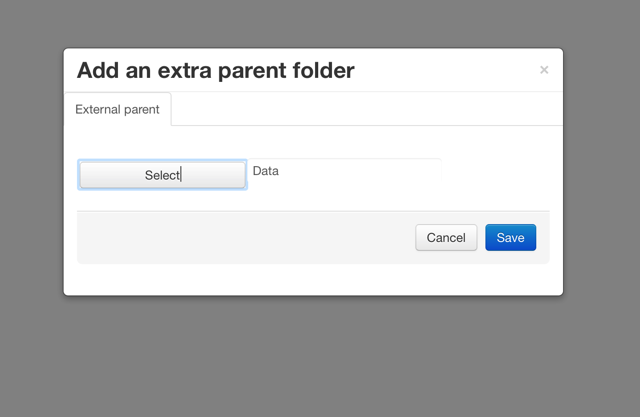Image resolution: width=640 pixels, height=417 pixels.
Task: Choose a folder using the Select button
Action: [162, 175]
